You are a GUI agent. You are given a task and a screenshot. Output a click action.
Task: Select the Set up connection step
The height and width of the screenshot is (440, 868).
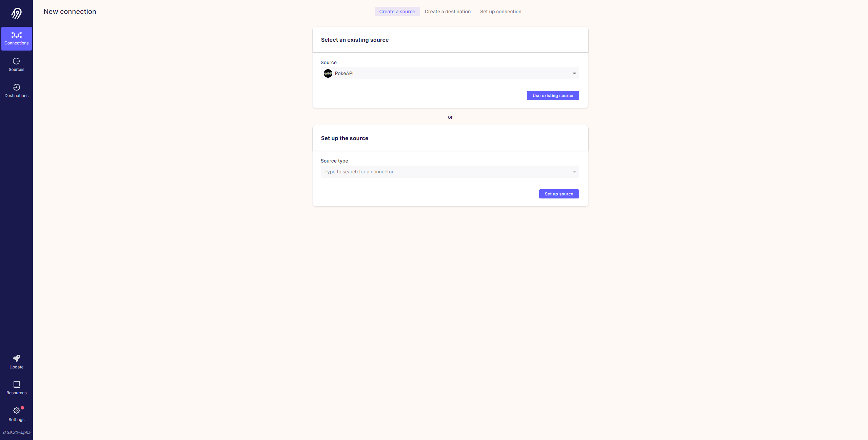(x=500, y=12)
